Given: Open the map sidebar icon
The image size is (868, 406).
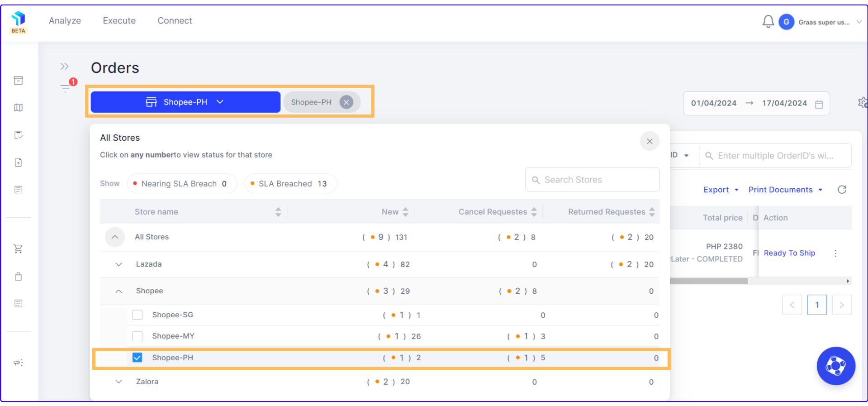Looking at the screenshot, I should 19,108.
